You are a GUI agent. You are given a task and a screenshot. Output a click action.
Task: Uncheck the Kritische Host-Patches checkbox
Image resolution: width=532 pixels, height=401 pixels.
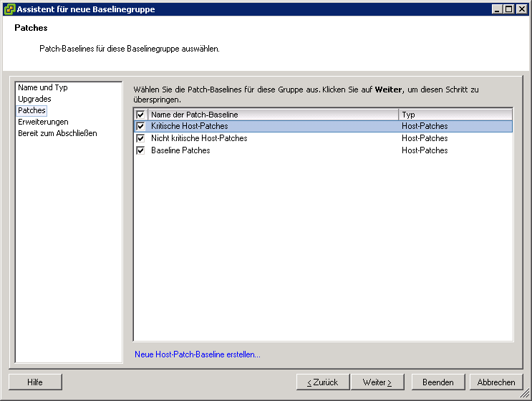tap(140, 127)
